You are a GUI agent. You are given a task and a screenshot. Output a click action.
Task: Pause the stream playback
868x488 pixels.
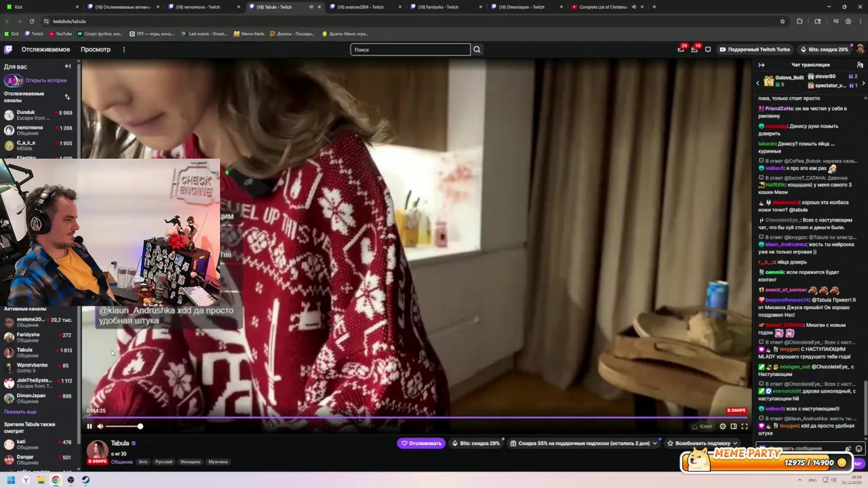89,426
